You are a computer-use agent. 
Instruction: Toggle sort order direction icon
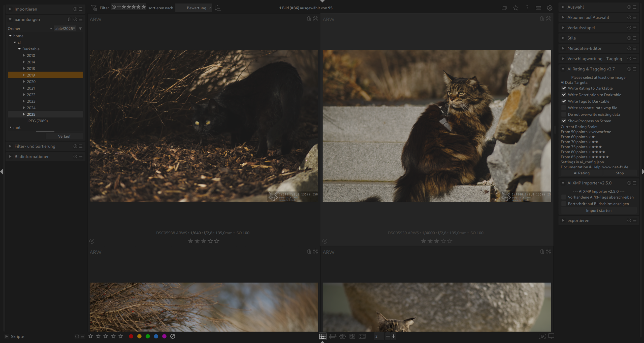click(218, 8)
